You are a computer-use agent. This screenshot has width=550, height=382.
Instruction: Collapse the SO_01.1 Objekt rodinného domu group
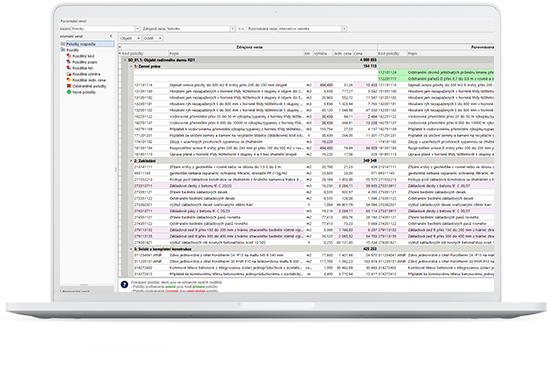(125, 60)
